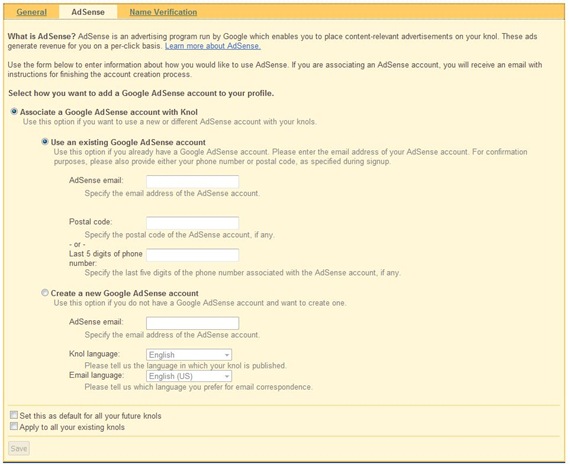This screenshot has height=466, width=570.
Task: Select the AdSense tab
Action: coord(88,12)
